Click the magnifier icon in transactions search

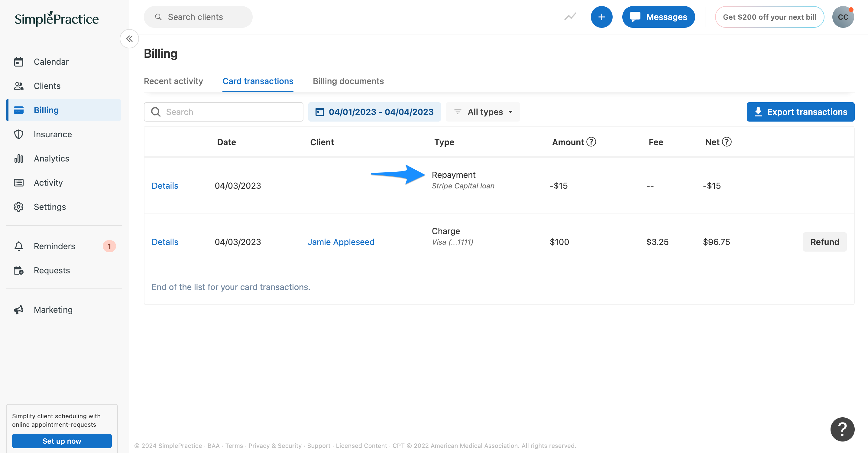pyautogui.click(x=156, y=112)
